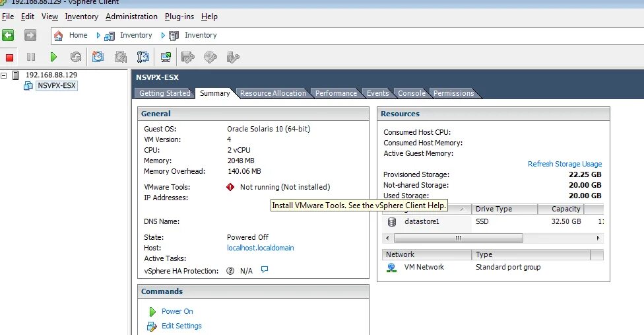Image resolution: width=644 pixels, height=335 pixels.
Task: Click the Oracle Solaris 10 (64-bit) value
Action: coord(269,129)
